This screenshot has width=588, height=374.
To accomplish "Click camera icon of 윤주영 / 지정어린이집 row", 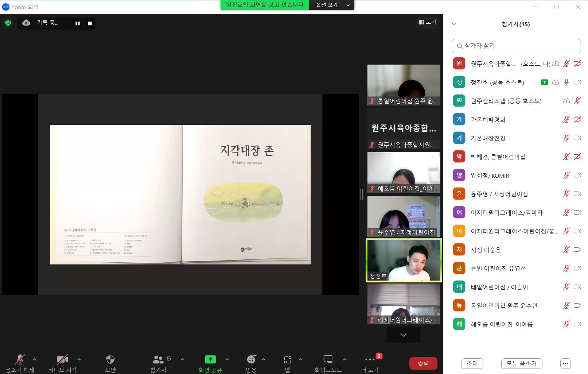I will [577, 194].
